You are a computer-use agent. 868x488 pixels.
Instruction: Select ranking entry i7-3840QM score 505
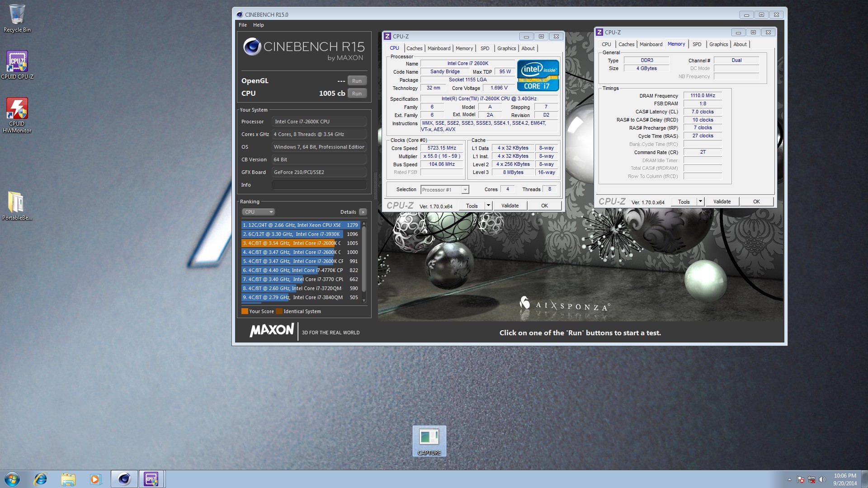(301, 297)
